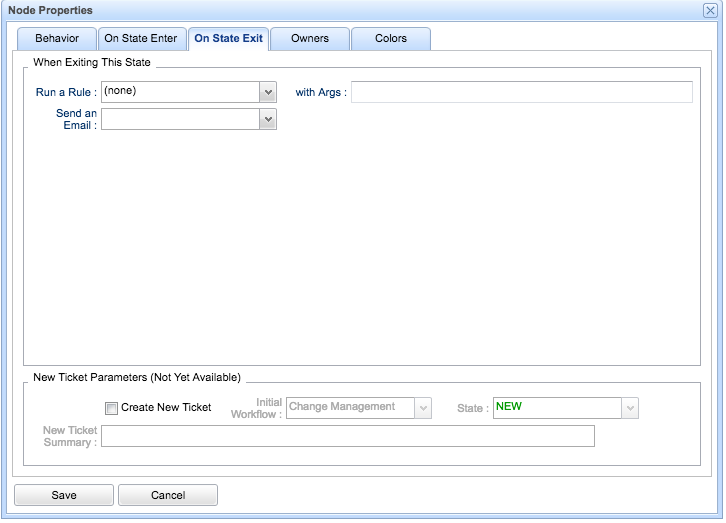Click the Change Management workflow field
Image resolution: width=726 pixels, height=523 pixels.
(350, 408)
